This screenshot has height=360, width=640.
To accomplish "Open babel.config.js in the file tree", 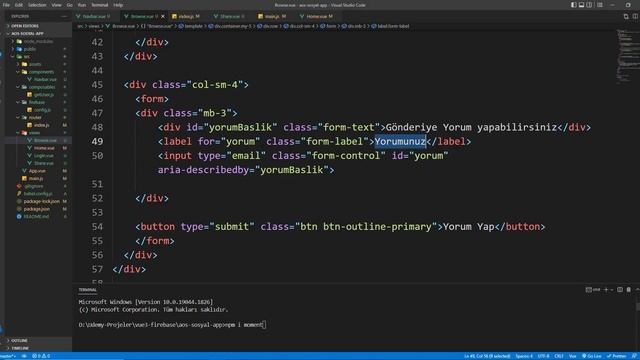I will 38,193.
